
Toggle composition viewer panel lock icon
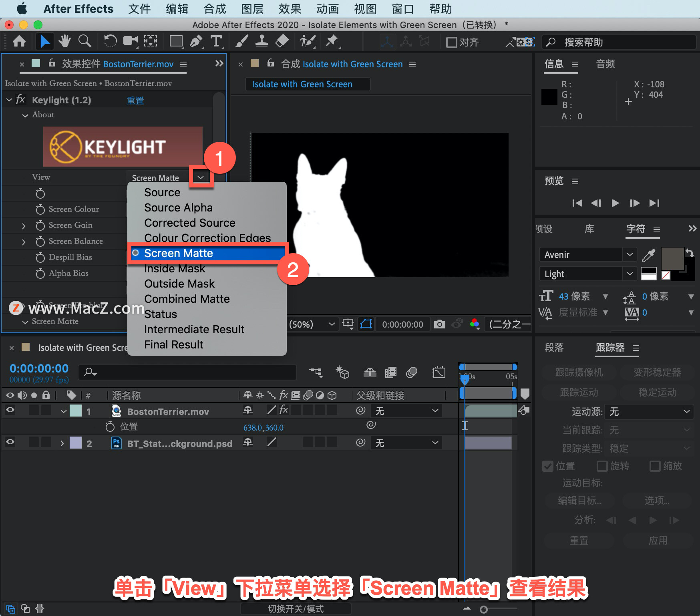coord(271,63)
